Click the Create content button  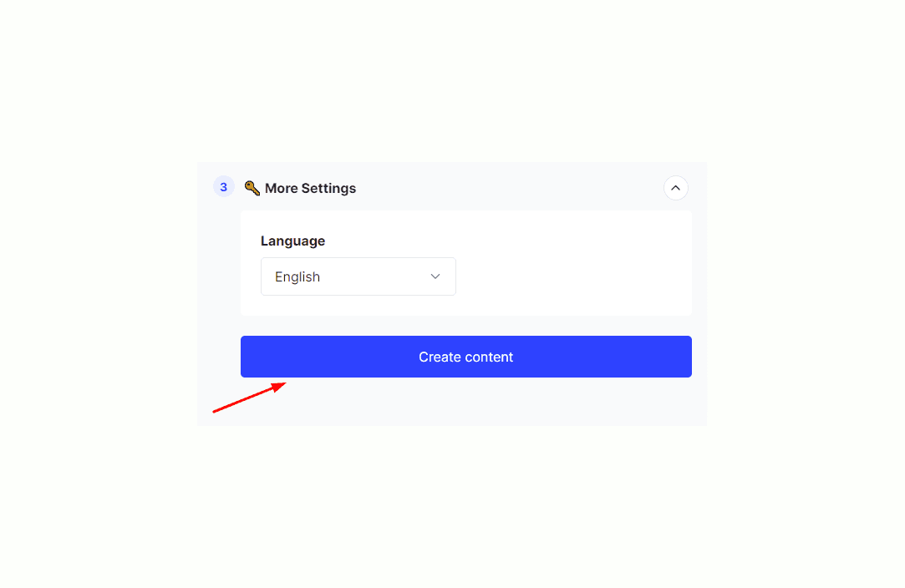[465, 357]
